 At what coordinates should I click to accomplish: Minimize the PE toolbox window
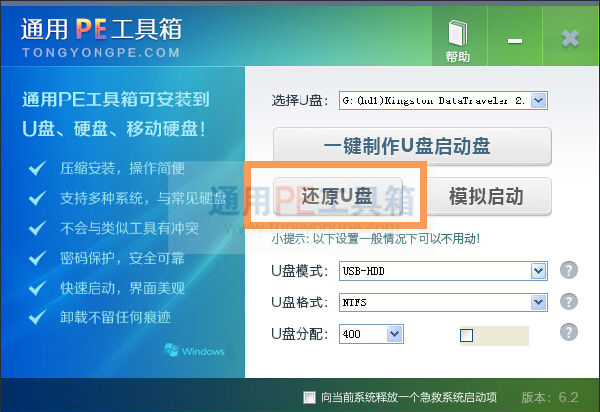click(x=515, y=40)
